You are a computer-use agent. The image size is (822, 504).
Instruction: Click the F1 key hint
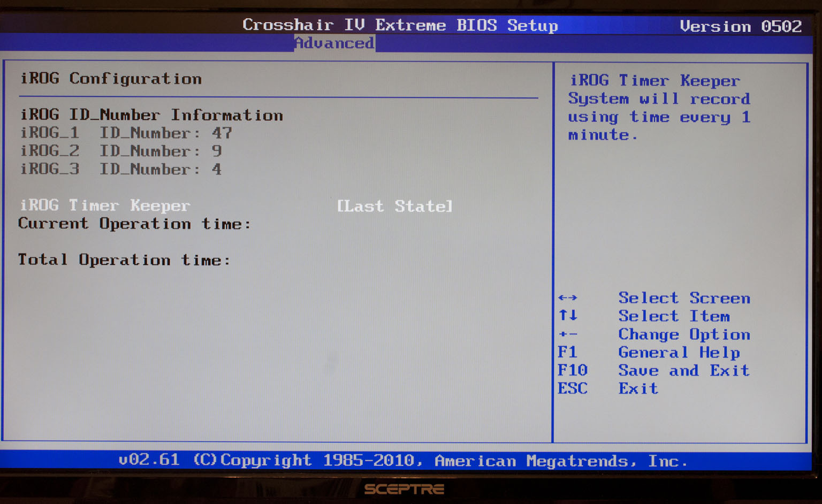tap(567, 352)
